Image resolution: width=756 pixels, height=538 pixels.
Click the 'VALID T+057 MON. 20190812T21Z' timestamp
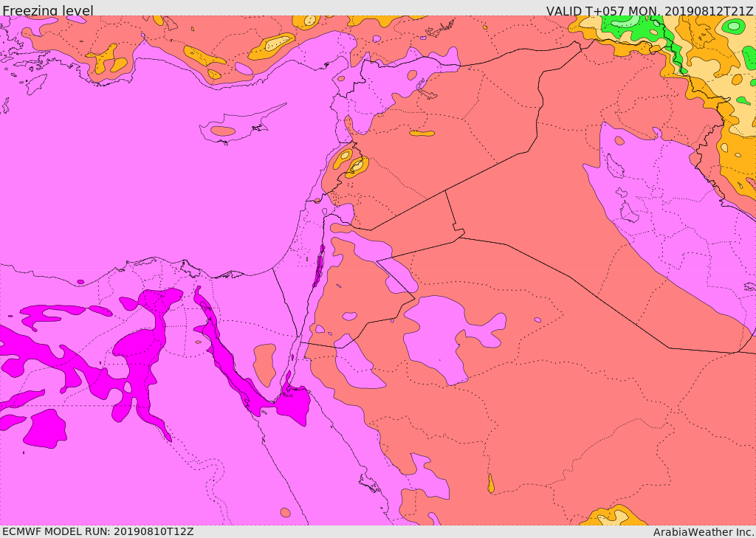[x=650, y=10]
